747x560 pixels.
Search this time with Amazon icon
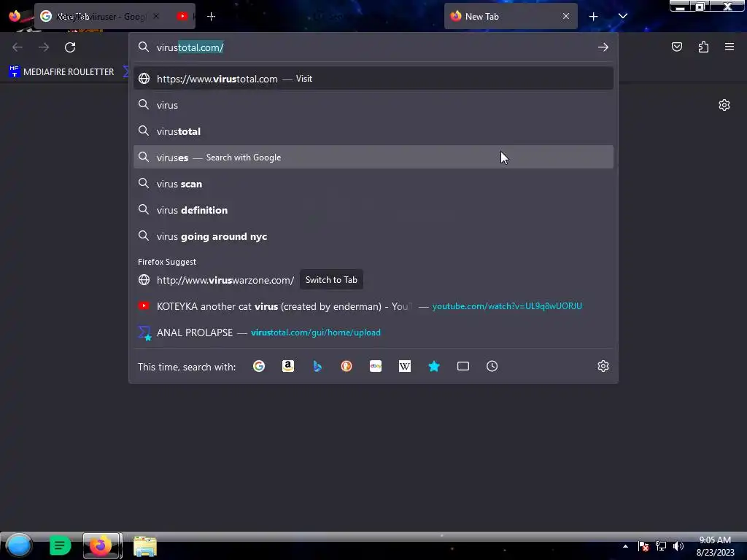coord(287,366)
